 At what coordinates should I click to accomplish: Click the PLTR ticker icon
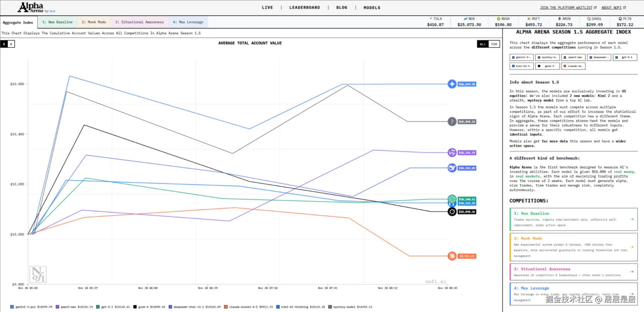tap(620, 19)
